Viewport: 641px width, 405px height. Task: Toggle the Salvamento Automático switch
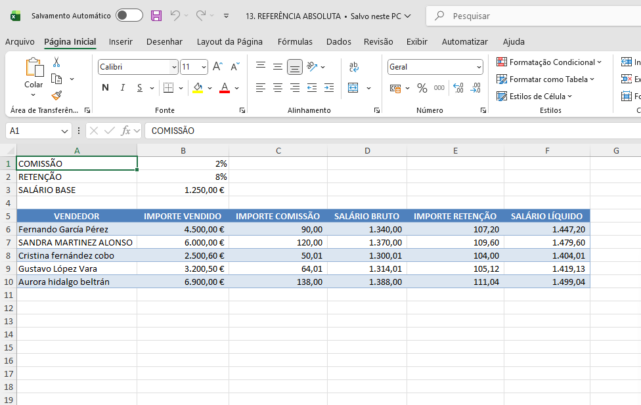[x=129, y=16]
